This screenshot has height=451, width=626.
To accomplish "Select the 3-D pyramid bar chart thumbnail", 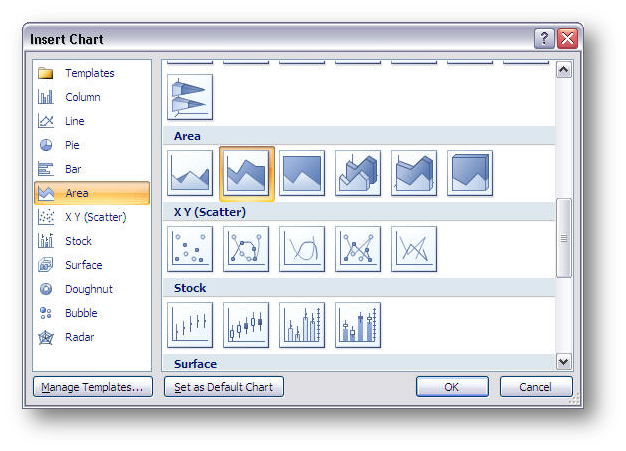I will pos(190,98).
